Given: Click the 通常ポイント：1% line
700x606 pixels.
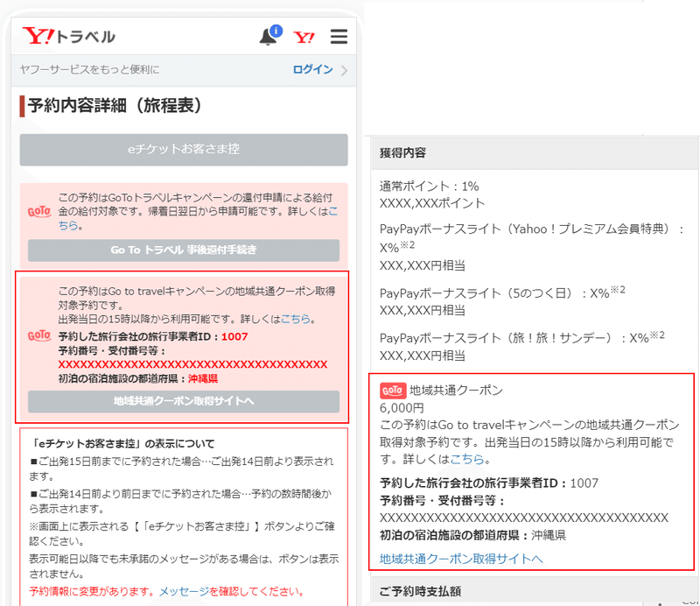Looking at the screenshot, I should 429,186.
